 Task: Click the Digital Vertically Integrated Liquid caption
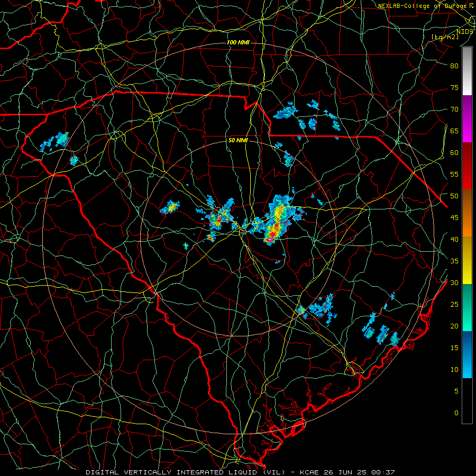pos(185,472)
